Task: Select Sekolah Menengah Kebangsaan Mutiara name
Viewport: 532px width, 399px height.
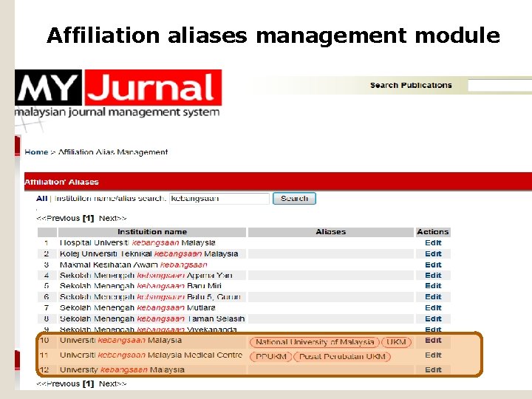Action: (x=137, y=307)
